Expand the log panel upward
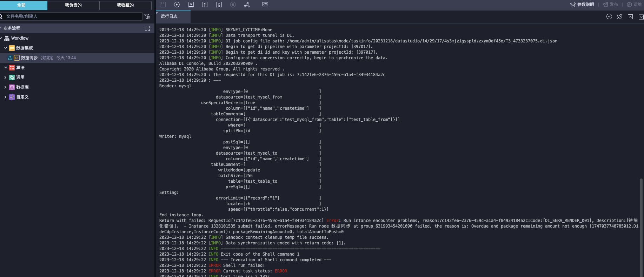Screen dimensions: 644x277 pyautogui.click(x=630, y=16)
